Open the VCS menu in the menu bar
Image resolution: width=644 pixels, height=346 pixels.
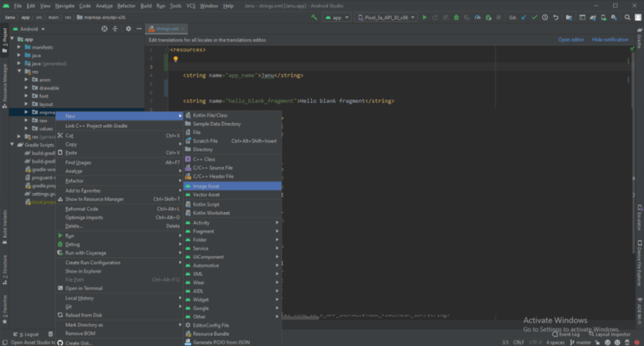point(191,6)
